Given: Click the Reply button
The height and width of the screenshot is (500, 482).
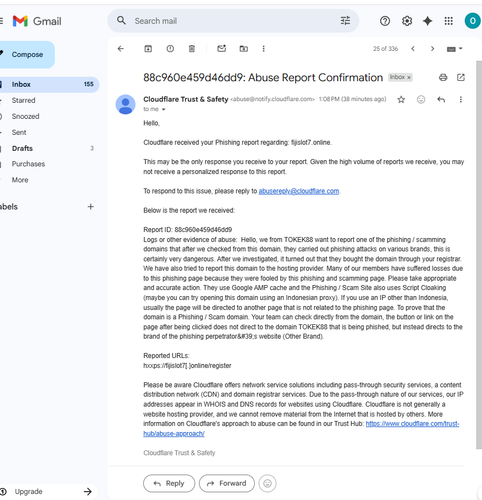Looking at the screenshot, I should click(169, 483).
